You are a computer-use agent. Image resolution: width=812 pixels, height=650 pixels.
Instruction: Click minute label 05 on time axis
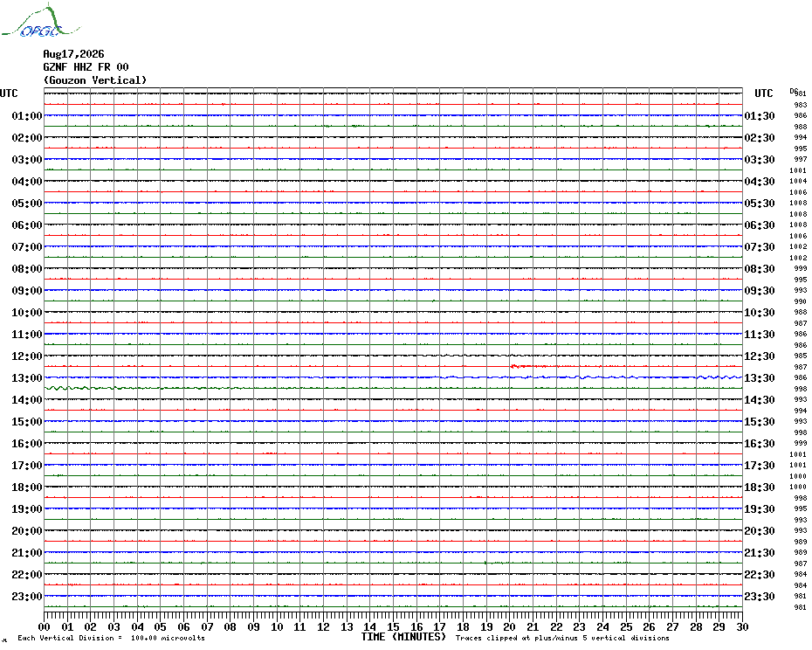[x=161, y=626]
